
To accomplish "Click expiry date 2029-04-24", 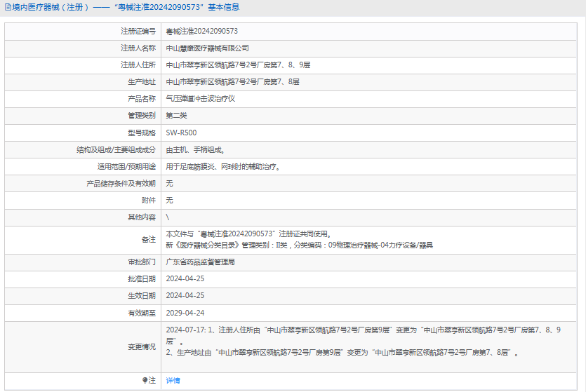I will [185, 313].
